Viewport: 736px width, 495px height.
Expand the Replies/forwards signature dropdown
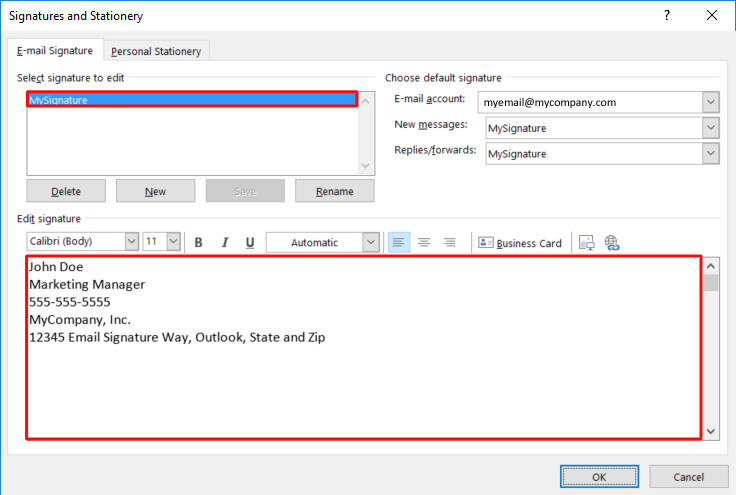tap(710, 154)
